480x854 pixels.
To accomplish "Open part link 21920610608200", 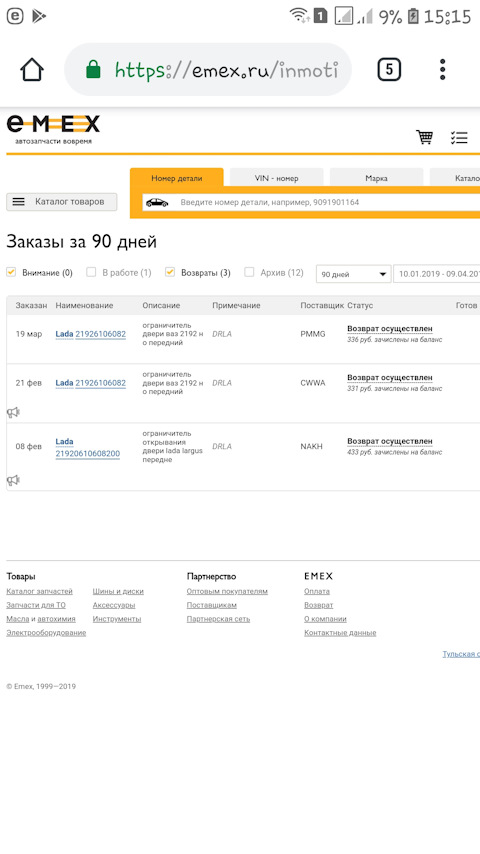I will 88,454.
